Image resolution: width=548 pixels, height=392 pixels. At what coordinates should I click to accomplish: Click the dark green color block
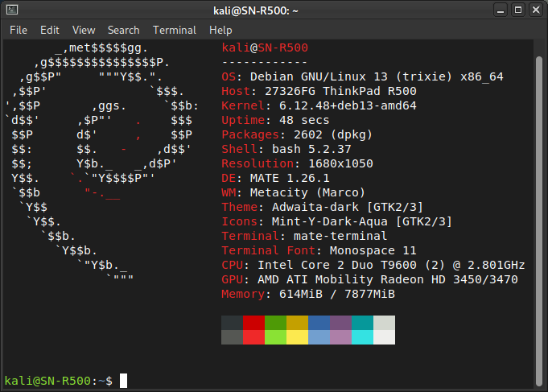[275, 323]
